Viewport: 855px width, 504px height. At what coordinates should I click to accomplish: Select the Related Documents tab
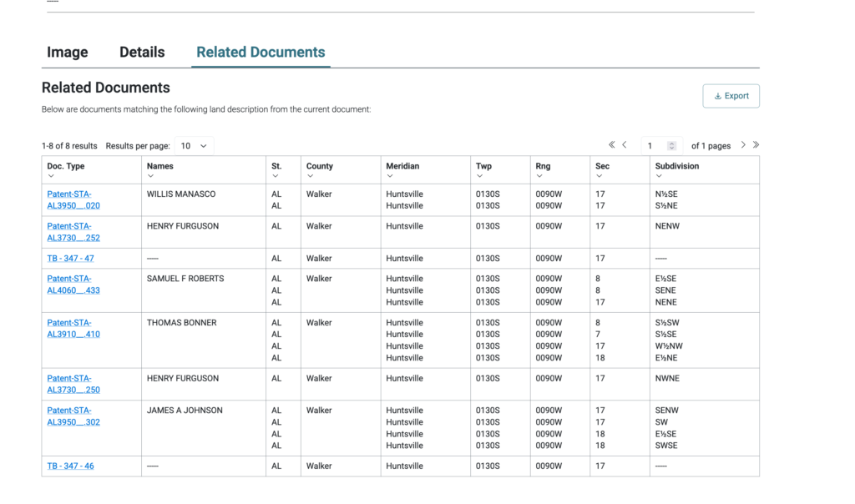(x=261, y=53)
